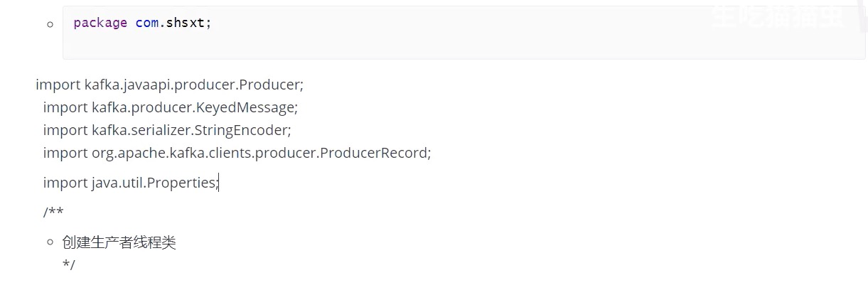Click the bullet before 创建生产者线程类
Screen dimensions: 868x285
[x=50, y=242]
